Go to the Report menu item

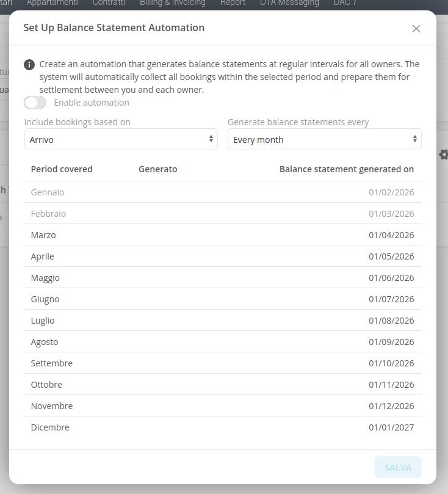point(233,3)
